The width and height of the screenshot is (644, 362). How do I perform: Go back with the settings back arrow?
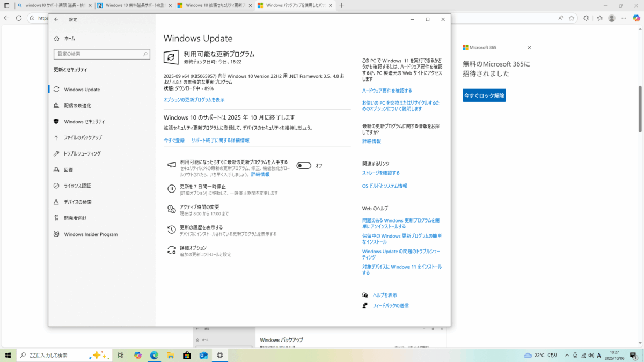(56, 19)
